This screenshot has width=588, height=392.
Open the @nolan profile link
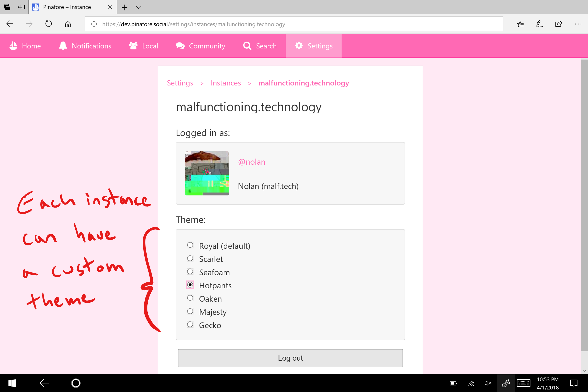252,162
